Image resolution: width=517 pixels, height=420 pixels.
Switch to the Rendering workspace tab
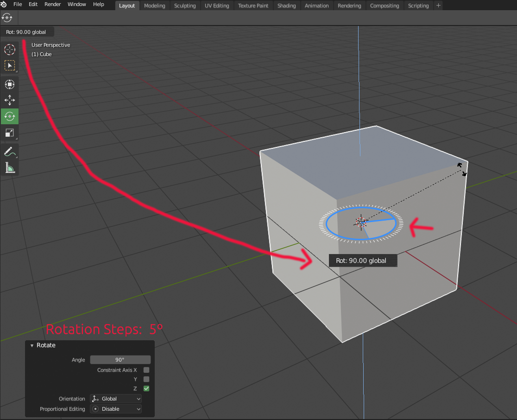point(349,6)
